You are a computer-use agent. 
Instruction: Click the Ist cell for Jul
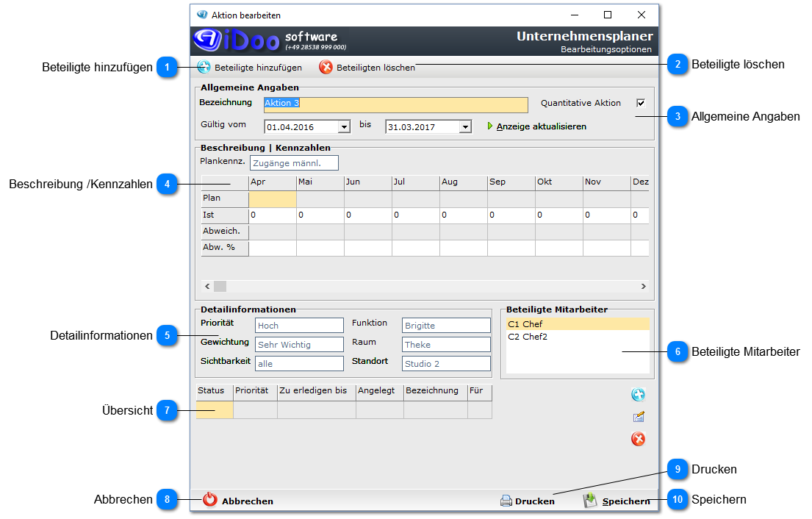pos(416,215)
